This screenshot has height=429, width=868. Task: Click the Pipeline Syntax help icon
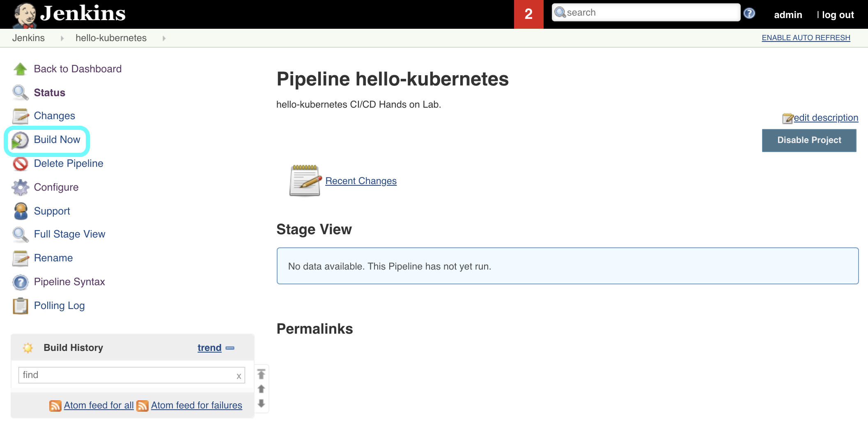pyautogui.click(x=20, y=282)
